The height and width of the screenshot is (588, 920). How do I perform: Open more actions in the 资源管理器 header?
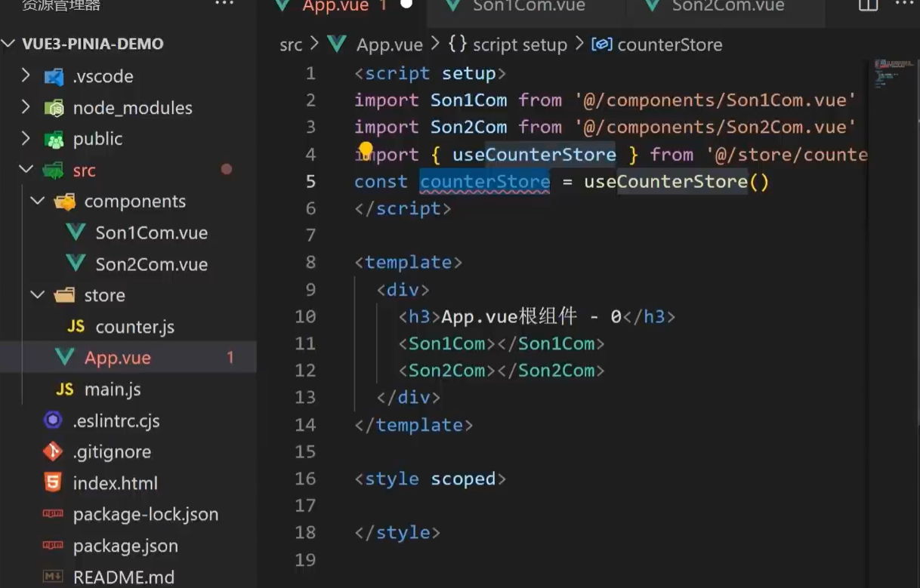tap(224, 5)
